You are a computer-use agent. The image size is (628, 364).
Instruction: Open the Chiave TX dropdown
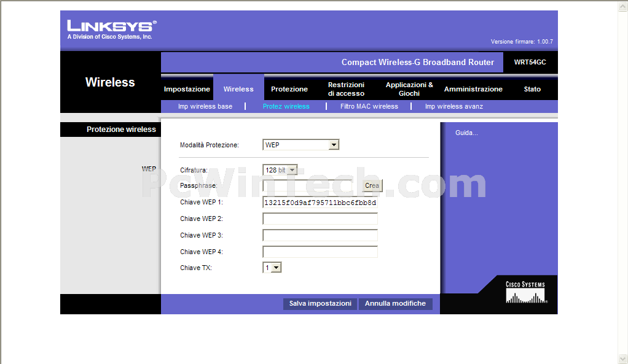coord(272,268)
